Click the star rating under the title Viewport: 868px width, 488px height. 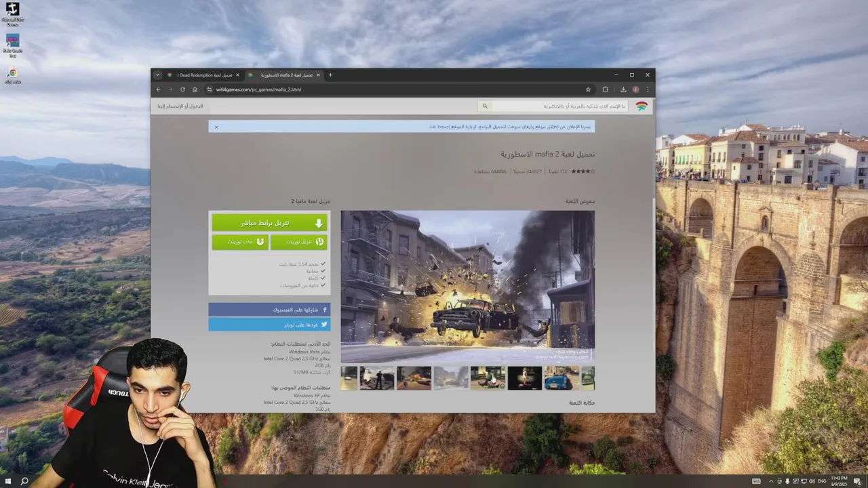click(583, 171)
